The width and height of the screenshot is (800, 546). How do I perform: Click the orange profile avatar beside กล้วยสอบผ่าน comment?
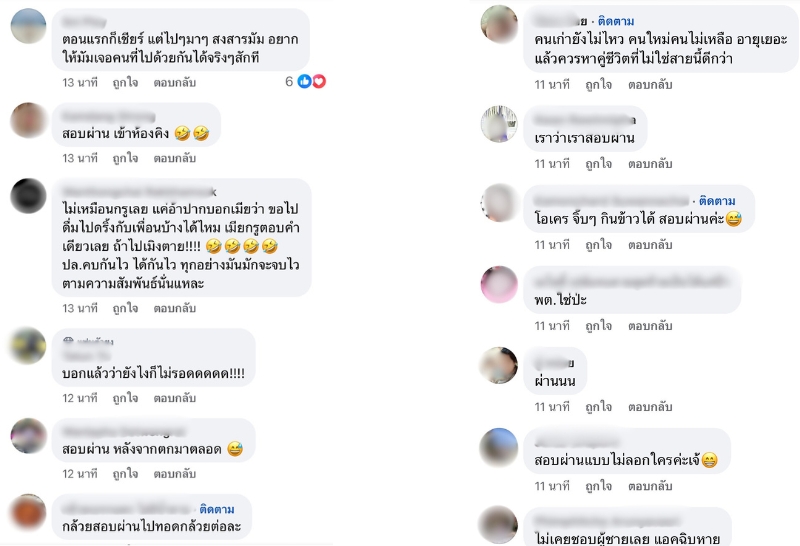pyautogui.click(x=29, y=512)
